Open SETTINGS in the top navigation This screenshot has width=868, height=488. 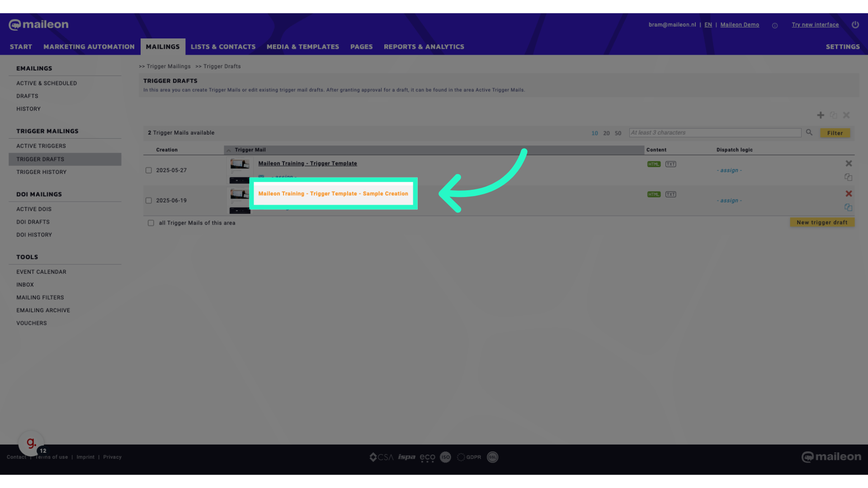pyautogui.click(x=842, y=47)
